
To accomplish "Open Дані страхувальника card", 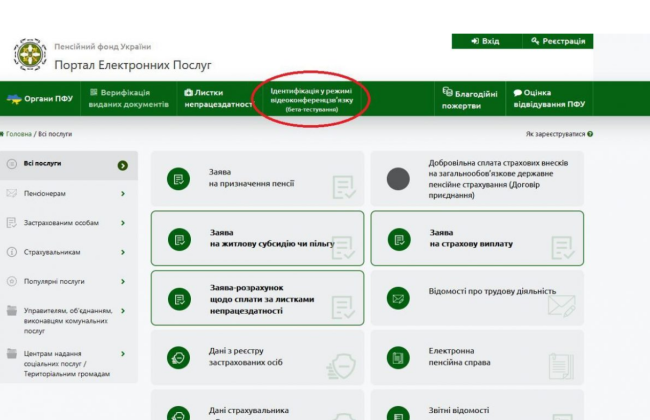I will (x=257, y=405).
